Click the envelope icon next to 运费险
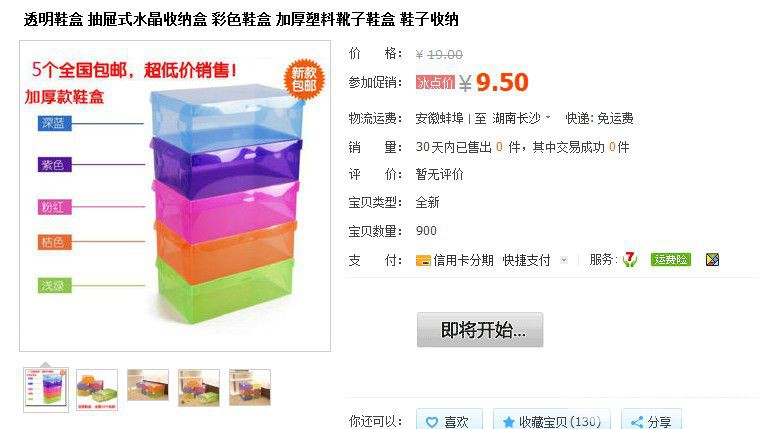The width and height of the screenshot is (766, 429). coord(712,259)
